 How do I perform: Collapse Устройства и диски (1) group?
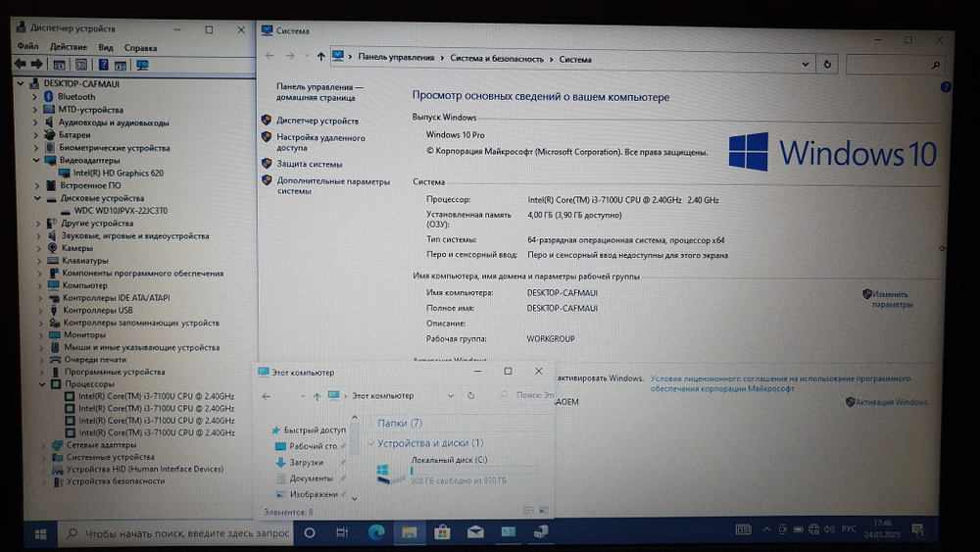[371, 443]
